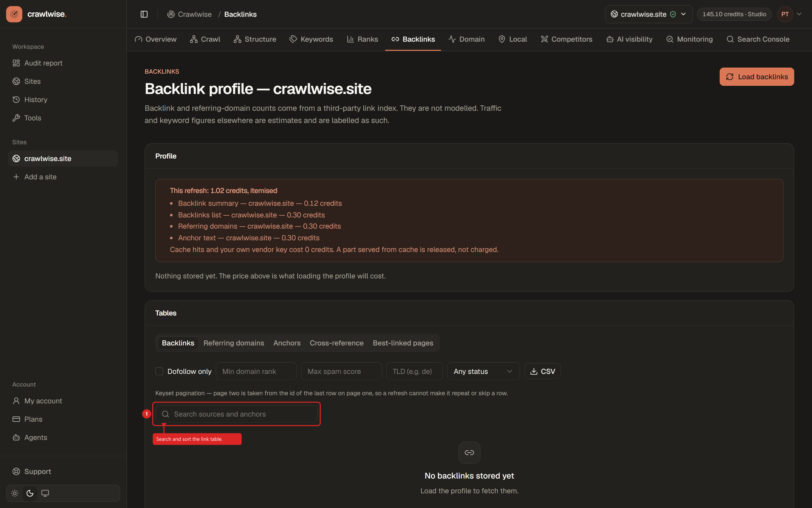This screenshot has width=812, height=508.
Task: Click the plus icon beside Add a site
Action: pyautogui.click(x=16, y=177)
